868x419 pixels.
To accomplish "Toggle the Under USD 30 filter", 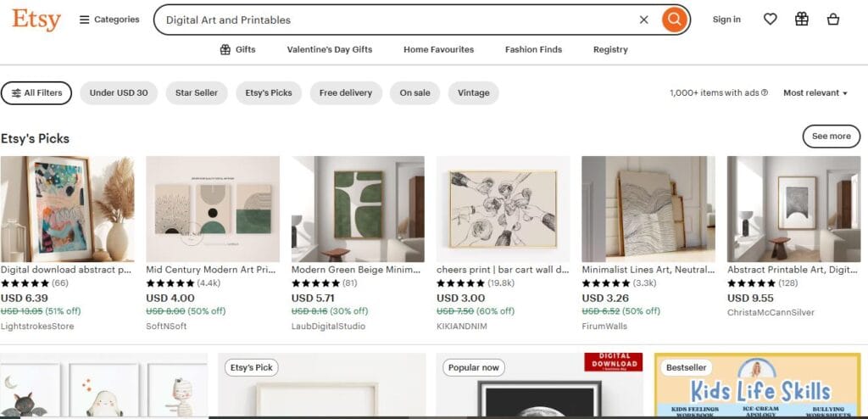I will pos(119,93).
